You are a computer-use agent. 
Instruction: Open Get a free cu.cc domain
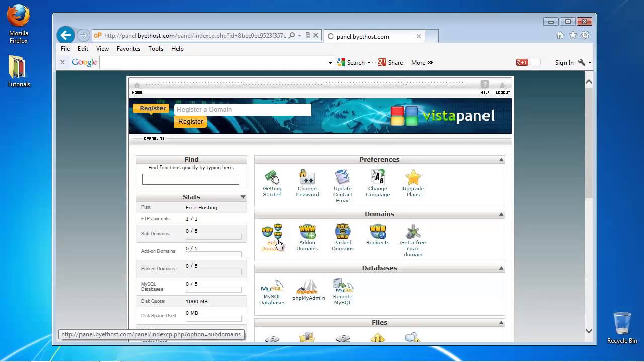(x=413, y=231)
